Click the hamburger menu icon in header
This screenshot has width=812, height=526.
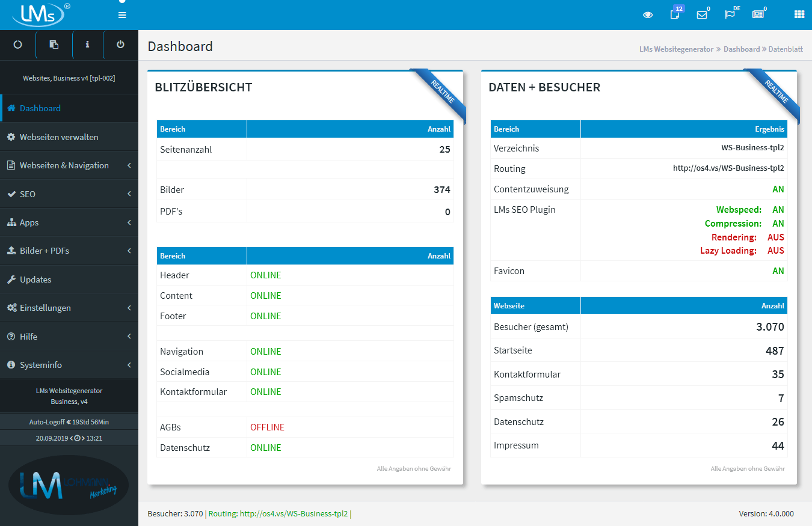[x=122, y=15]
